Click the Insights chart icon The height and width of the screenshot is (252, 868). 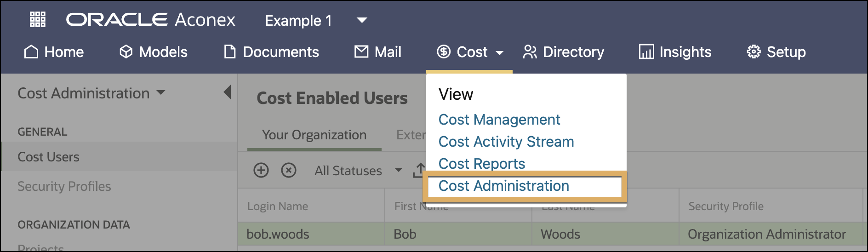click(646, 52)
